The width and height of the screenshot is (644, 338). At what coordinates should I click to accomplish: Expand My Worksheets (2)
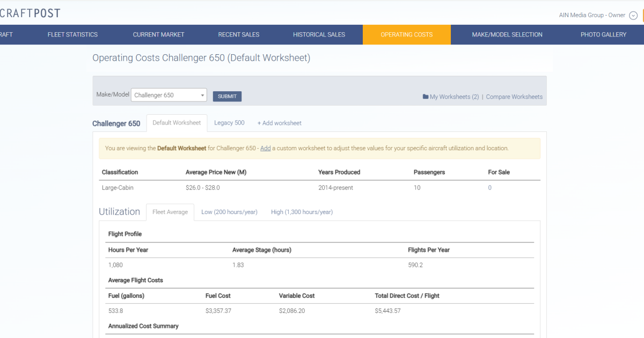[453, 97]
